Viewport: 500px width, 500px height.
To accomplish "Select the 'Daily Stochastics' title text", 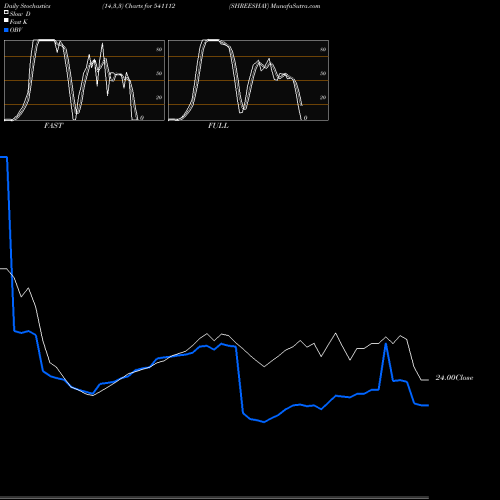I will pos(27,6).
